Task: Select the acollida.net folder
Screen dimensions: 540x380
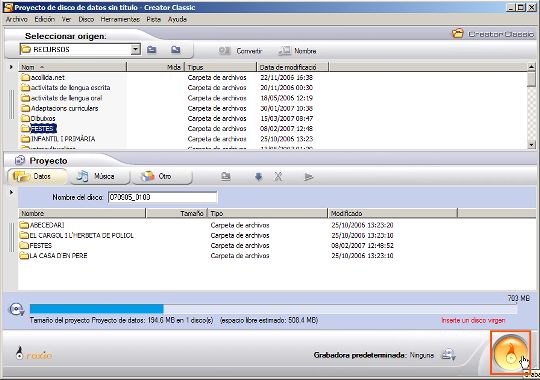Action: tap(42, 78)
